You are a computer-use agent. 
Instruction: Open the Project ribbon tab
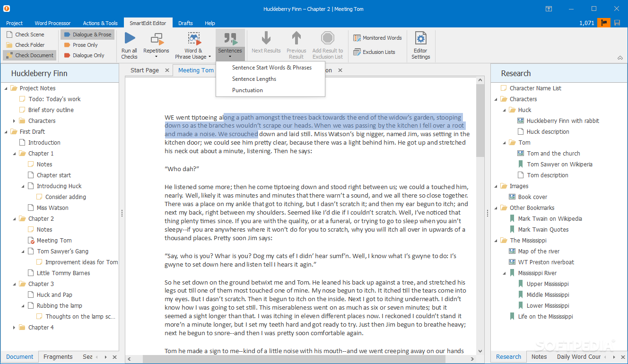(x=14, y=23)
